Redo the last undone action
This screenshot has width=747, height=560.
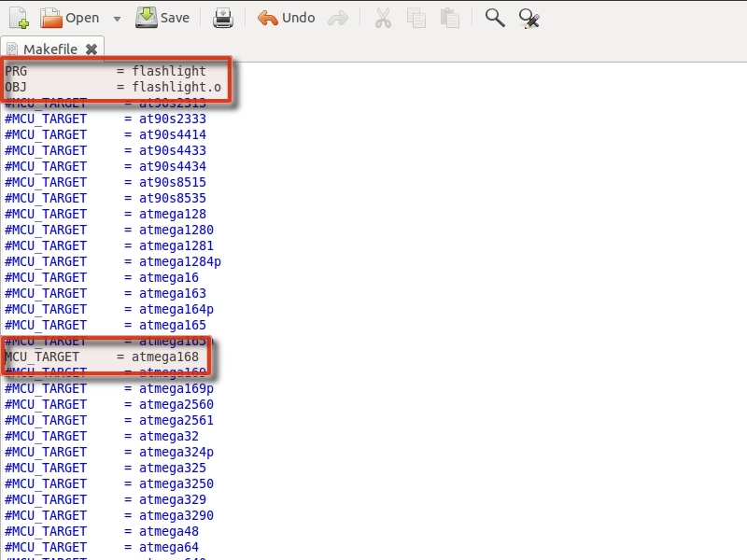(x=338, y=19)
